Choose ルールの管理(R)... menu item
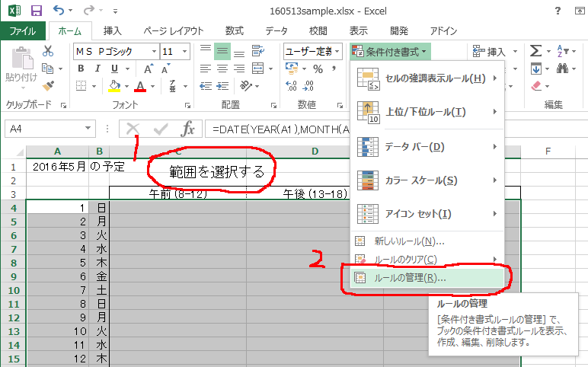The image size is (588, 367). coord(410,278)
